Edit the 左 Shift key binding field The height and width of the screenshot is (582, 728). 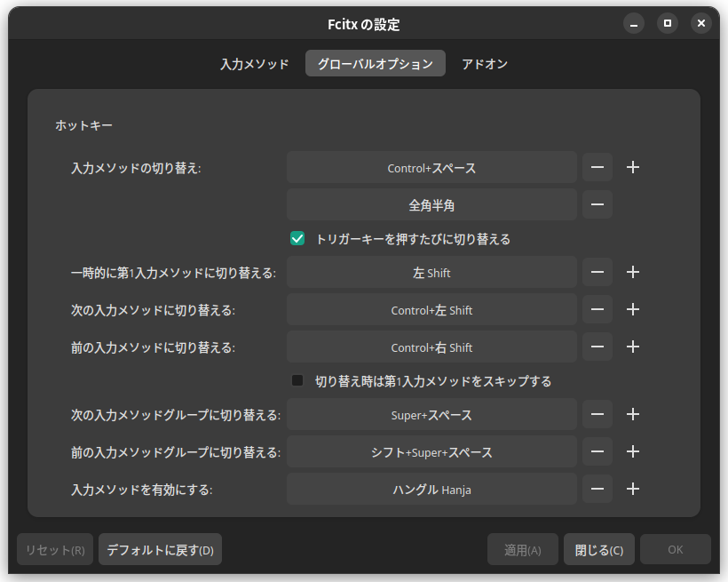(431, 272)
